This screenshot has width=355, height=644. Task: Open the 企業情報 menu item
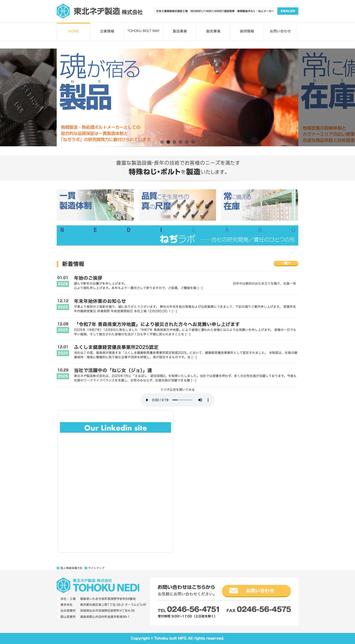pyautogui.click(x=107, y=31)
